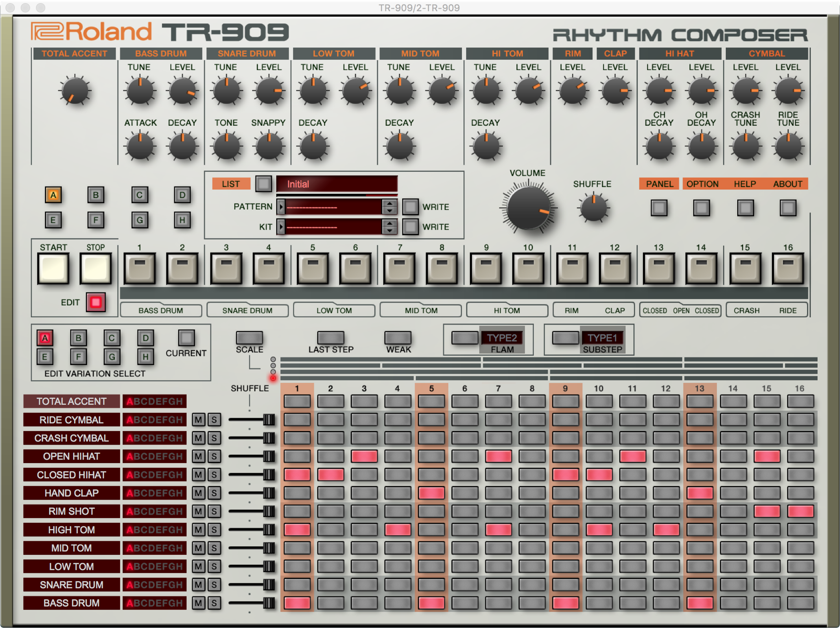
Task: Click the PATTERN up/down stepper
Action: click(x=389, y=207)
